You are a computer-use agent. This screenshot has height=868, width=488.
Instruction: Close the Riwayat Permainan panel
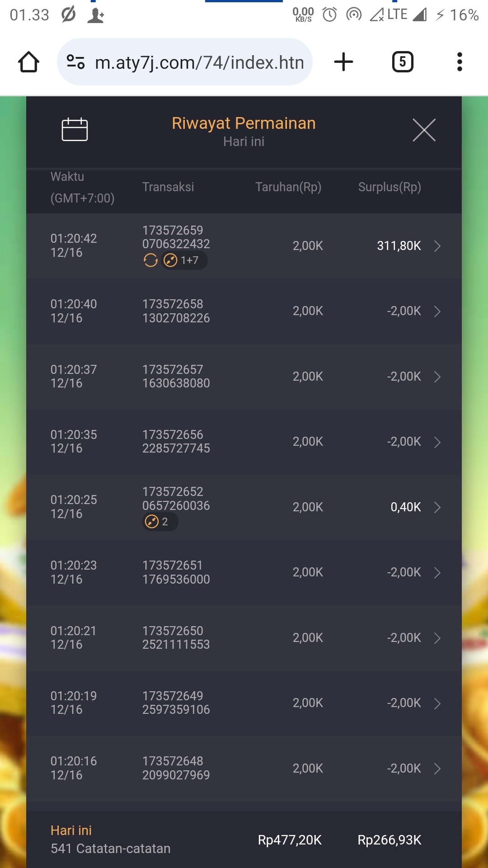pyautogui.click(x=424, y=130)
